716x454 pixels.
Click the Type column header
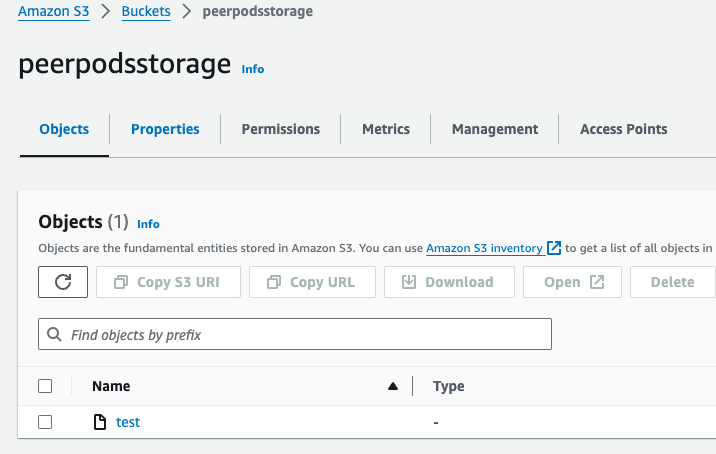448,386
